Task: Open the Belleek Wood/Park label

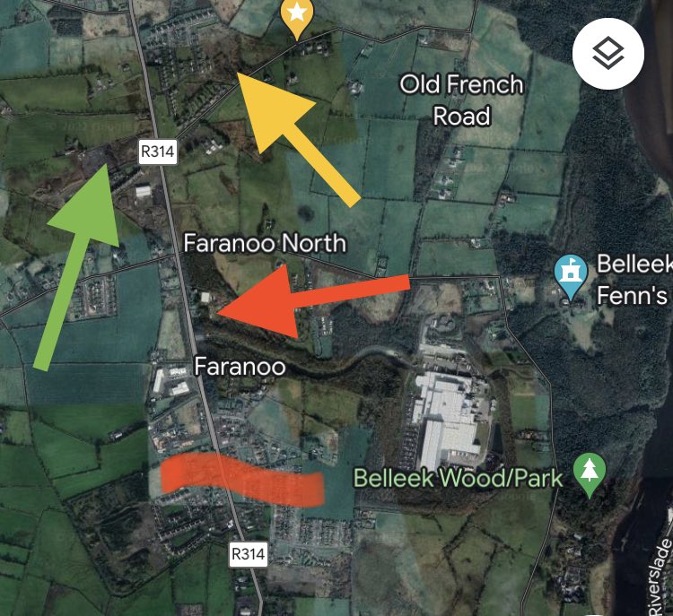Action: coord(459,478)
